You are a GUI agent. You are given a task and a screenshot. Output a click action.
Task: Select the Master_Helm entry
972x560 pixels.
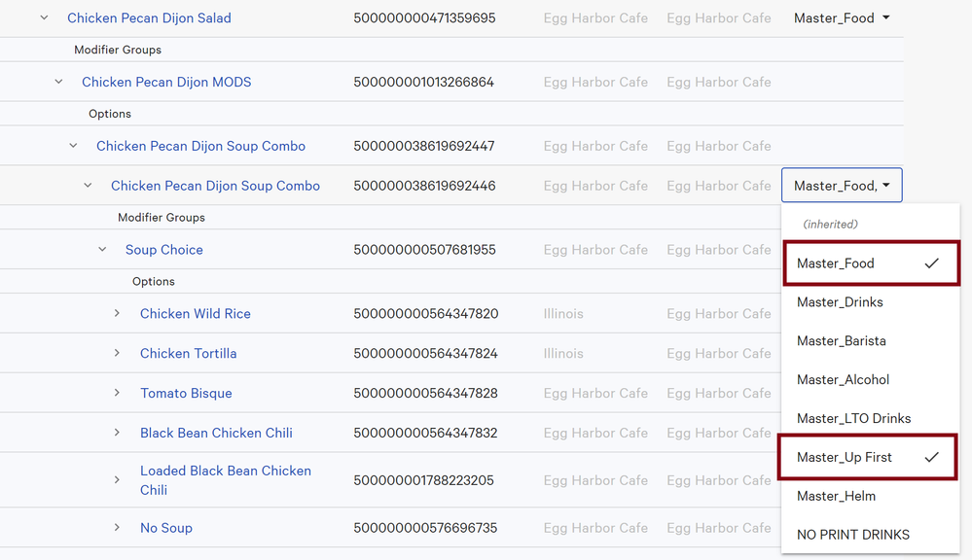836,496
